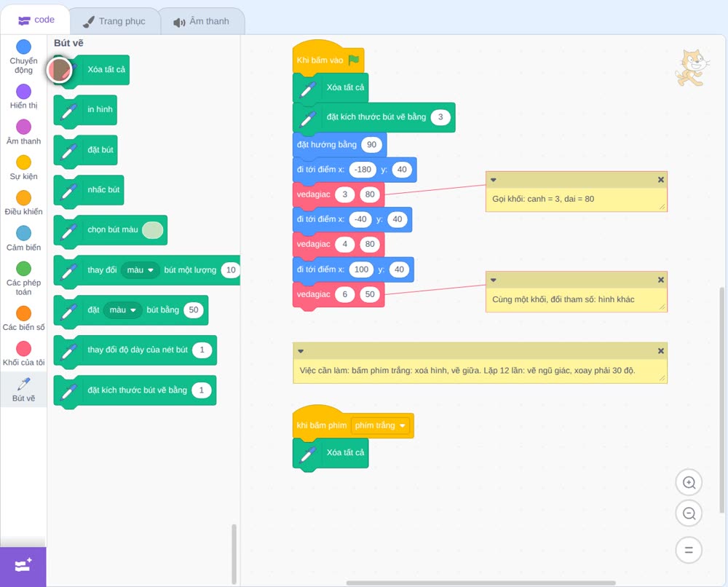Close the 'Gọi khối' comment note
The image size is (728, 587).
[661, 180]
